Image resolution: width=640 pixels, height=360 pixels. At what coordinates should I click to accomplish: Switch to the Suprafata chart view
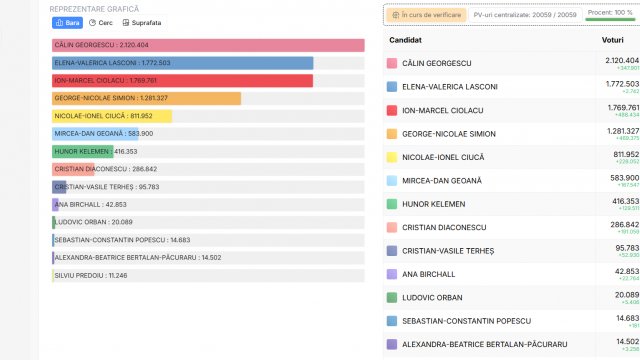(x=142, y=23)
